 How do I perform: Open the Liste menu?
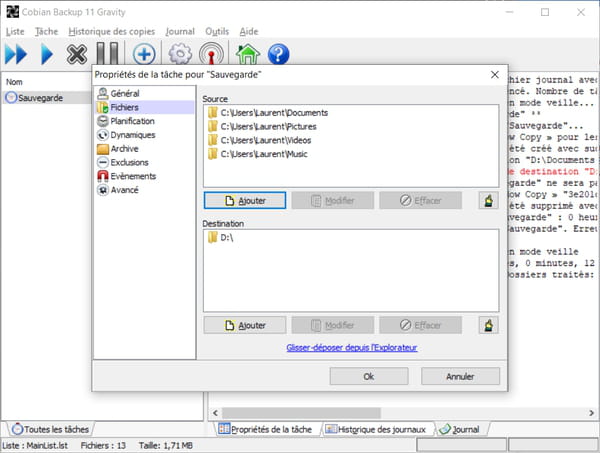tap(15, 31)
